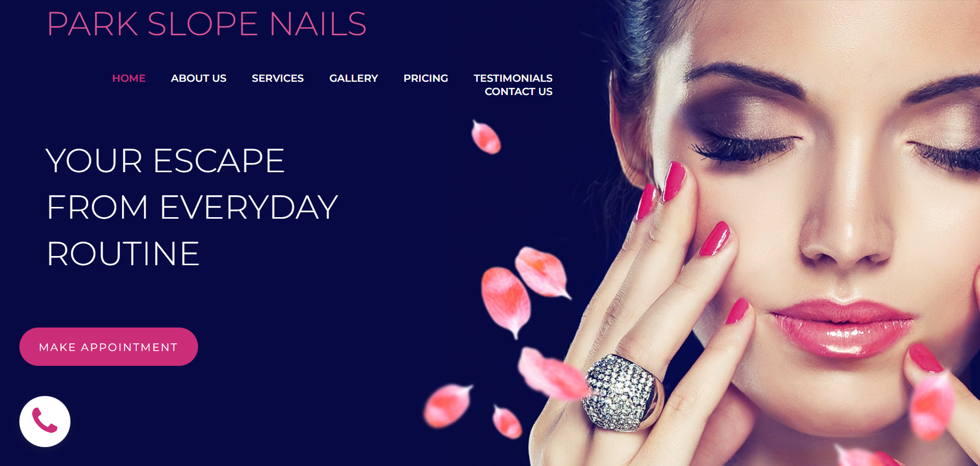
Task: Click the sparkling diamond ring in photo
Action: pos(623,392)
